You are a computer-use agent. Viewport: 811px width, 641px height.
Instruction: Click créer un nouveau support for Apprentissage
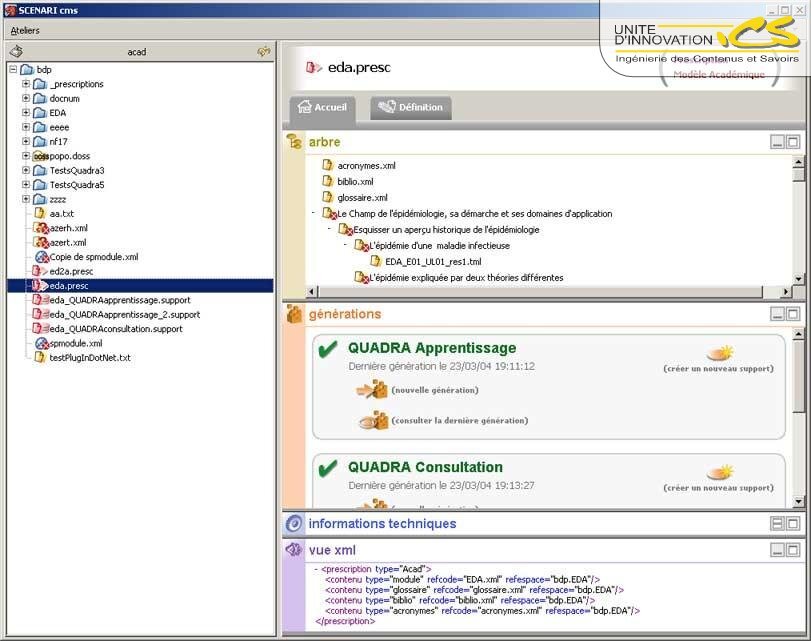coord(718,369)
